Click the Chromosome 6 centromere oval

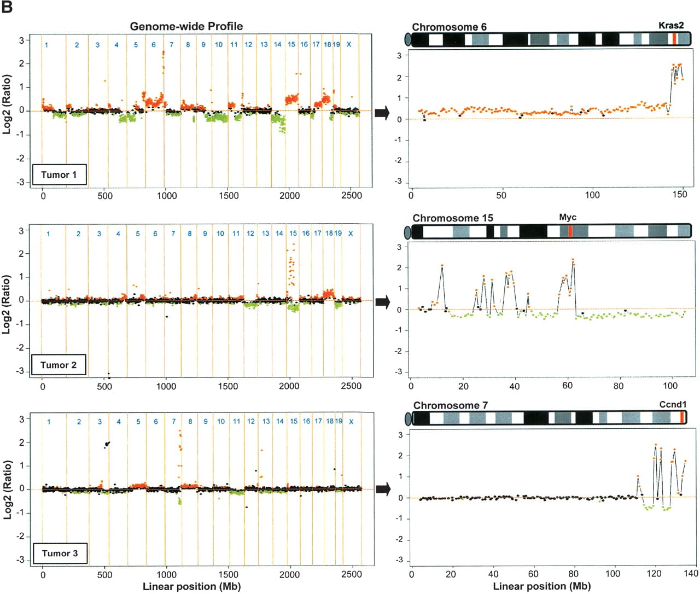[x=407, y=39]
